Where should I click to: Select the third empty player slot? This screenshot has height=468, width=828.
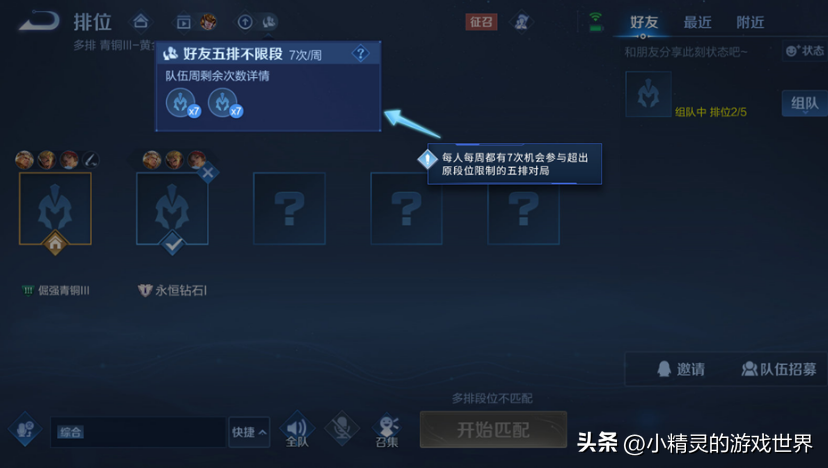point(523,208)
